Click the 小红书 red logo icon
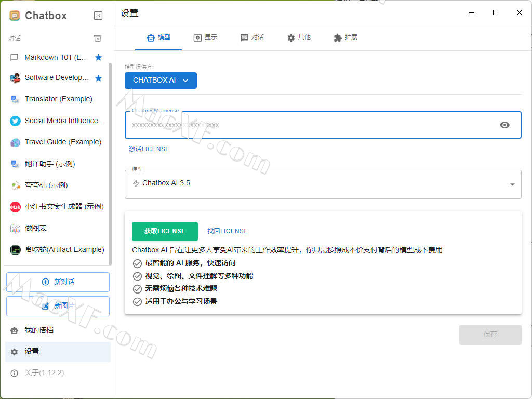The width and height of the screenshot is (532, 399). (x=15, y=207)
